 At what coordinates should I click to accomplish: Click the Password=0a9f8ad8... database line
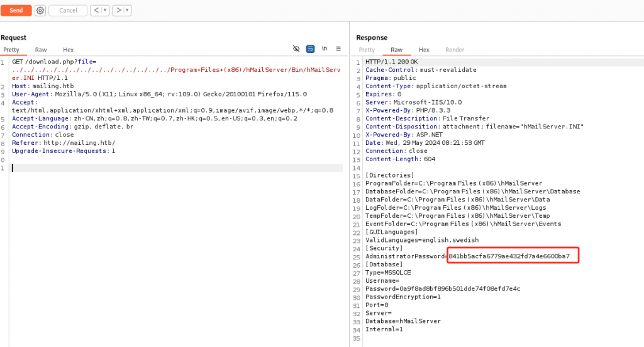pos(443,288)
